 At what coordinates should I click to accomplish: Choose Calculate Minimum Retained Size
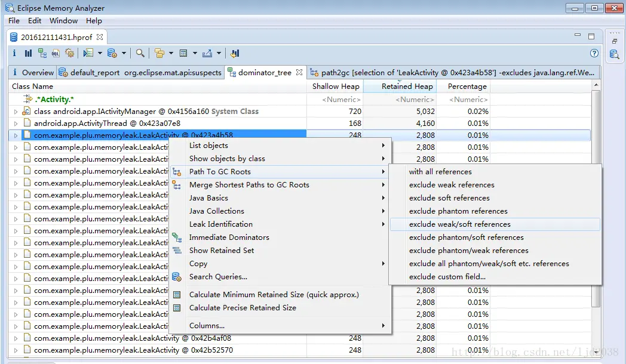point(280,295)
